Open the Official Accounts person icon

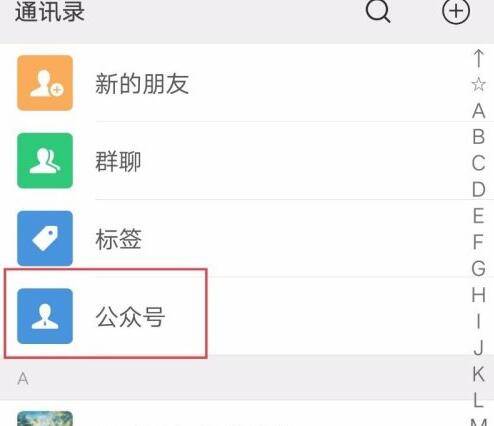tap(45, 316)
